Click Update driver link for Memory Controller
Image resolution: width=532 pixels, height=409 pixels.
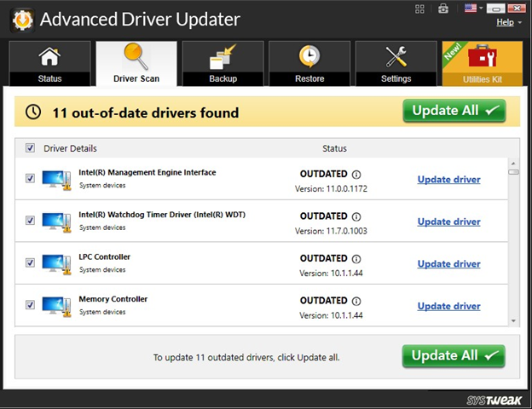click(448, 306)
